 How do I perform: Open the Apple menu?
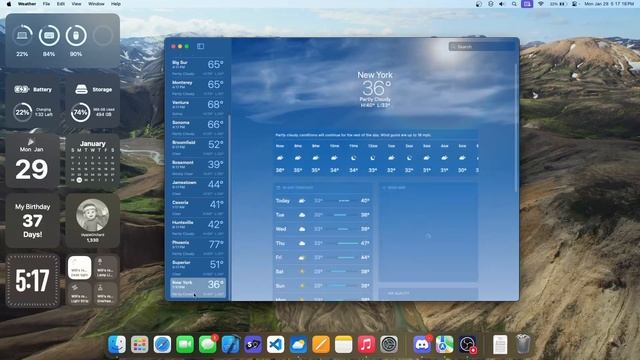[9, 4]
